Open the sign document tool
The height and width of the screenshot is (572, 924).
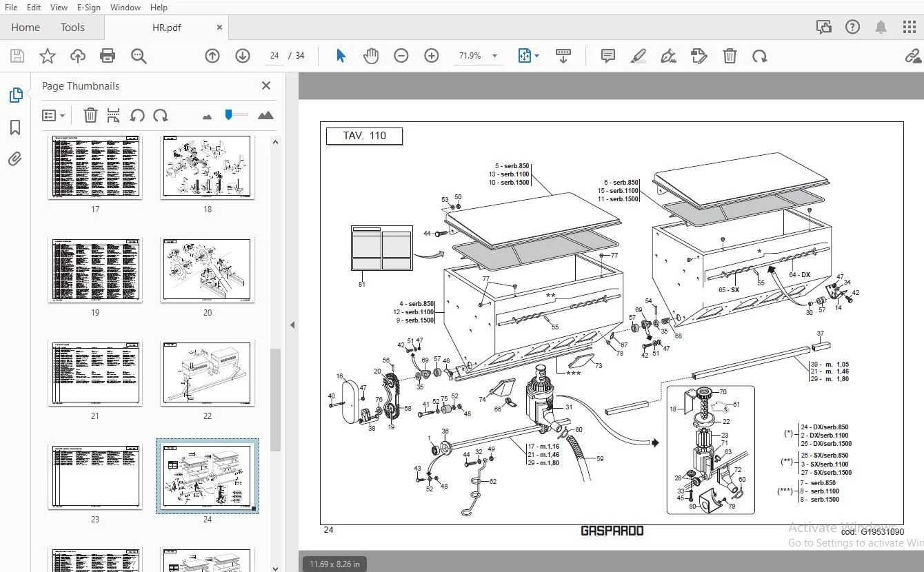click(668, 56)
